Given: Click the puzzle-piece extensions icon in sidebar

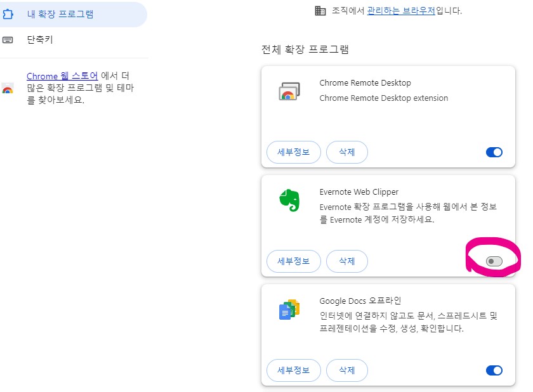Looking at the screenshot, I should [8, 14].
